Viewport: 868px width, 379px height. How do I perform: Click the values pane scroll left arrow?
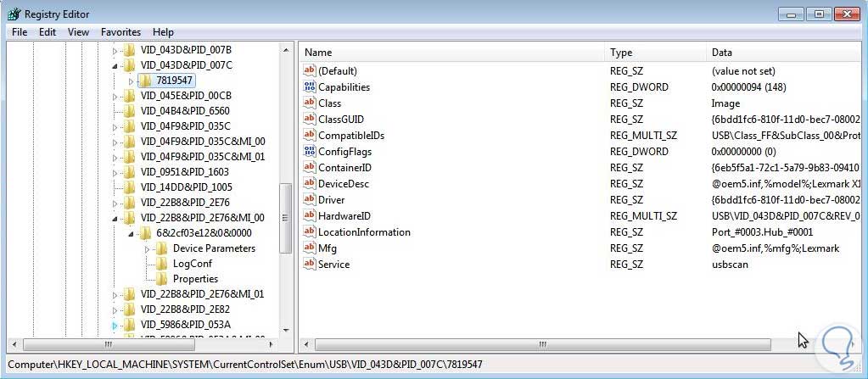click(306, 345)
